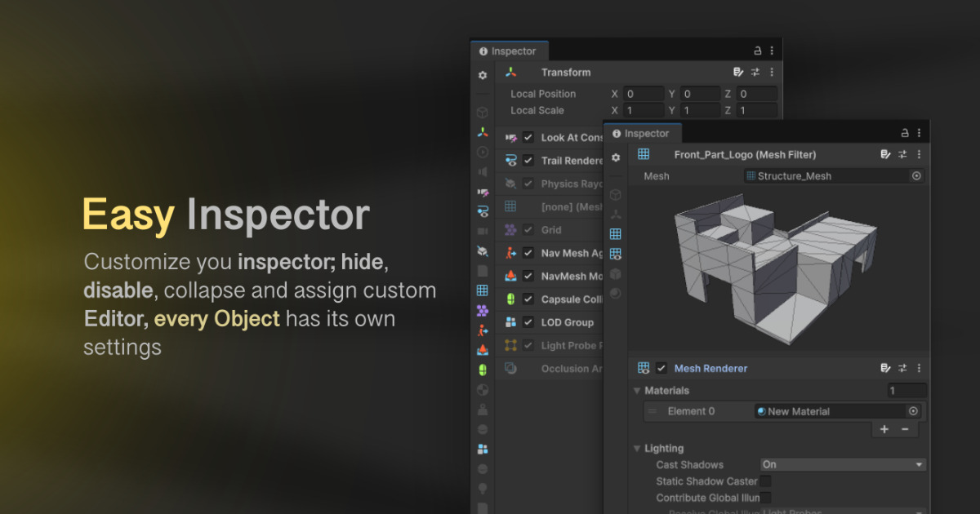Click the LOD Group component icon
Screen dimensions: 980x514
pos(510,321)
